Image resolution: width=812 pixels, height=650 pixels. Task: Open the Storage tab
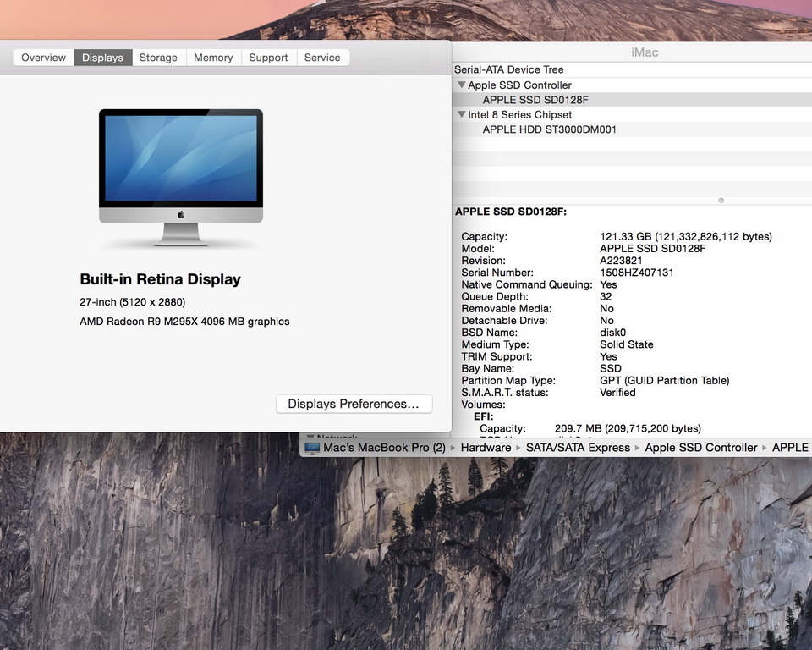(158, 58)
